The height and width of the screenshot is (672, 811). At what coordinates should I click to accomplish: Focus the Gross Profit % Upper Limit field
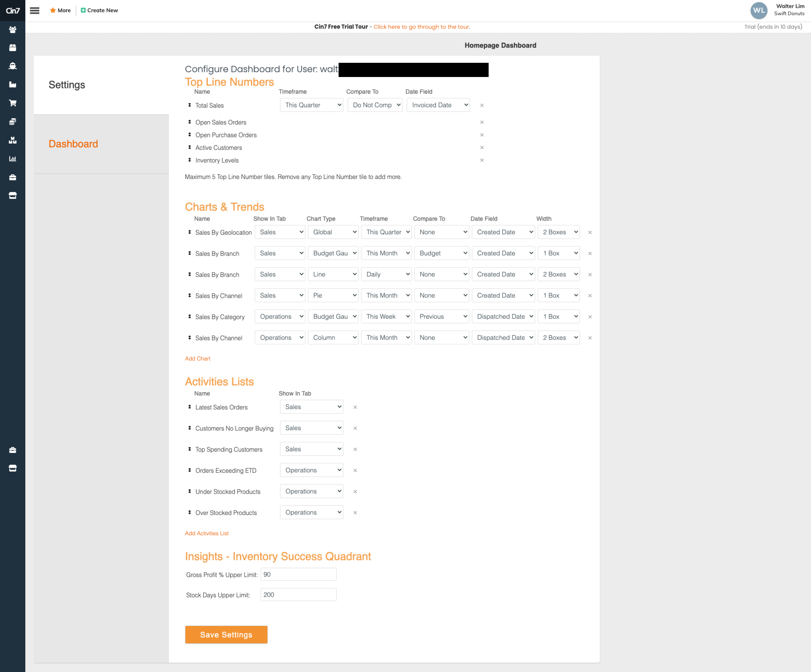click(298, 575)
